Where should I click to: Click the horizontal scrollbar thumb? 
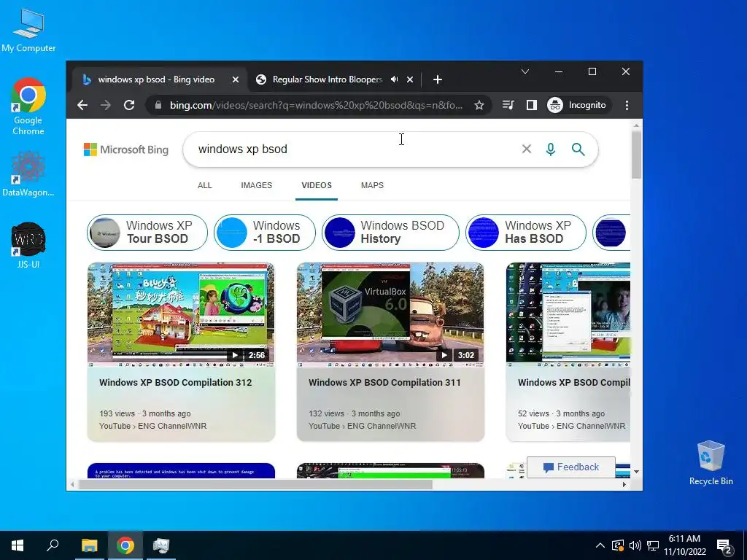255,484
